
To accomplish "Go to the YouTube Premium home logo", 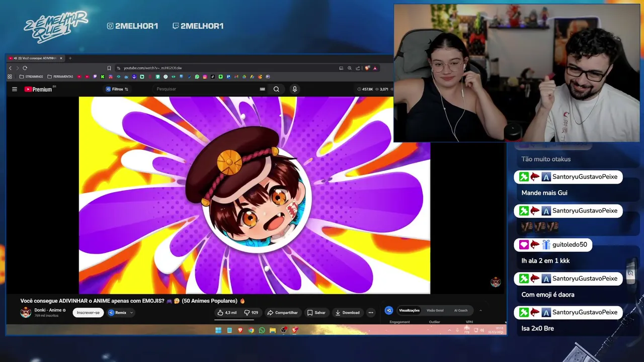I will tap(38, 89).
